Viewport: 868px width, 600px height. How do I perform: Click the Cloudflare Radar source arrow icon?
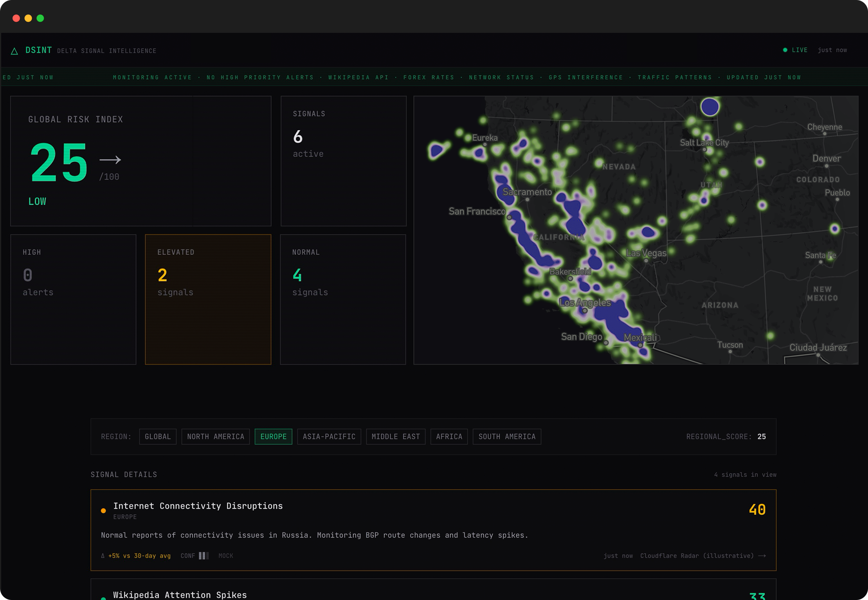(762, 556)
